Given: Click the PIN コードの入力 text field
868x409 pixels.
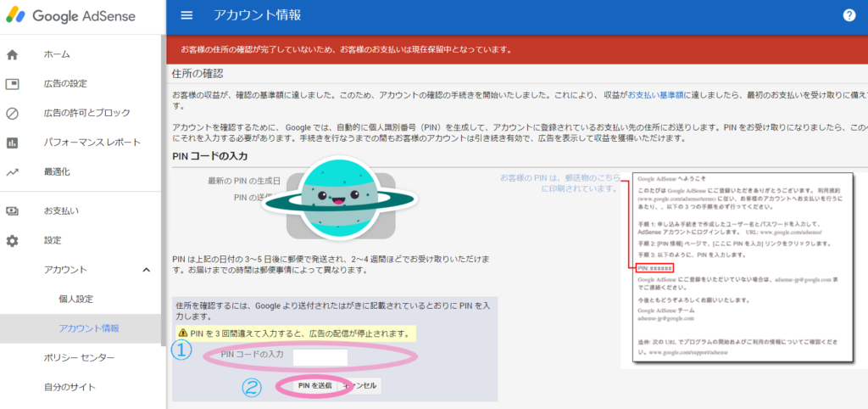Looking at the screenshot, I should coord(320,357).
